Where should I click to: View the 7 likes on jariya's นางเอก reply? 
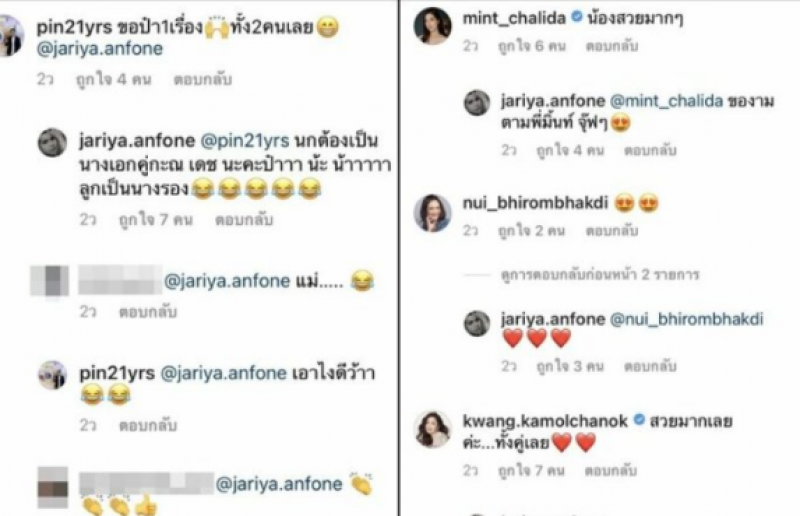[156, 220]
